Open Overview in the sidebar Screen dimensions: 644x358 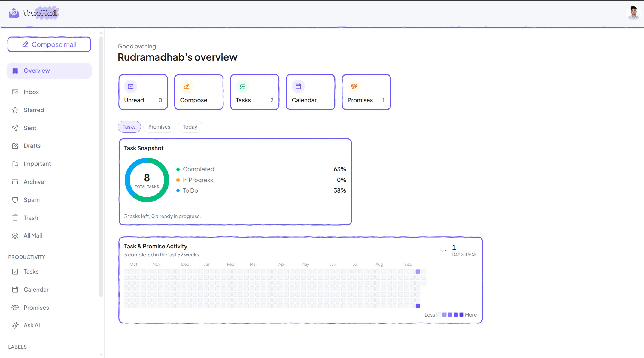pos(49,71)
